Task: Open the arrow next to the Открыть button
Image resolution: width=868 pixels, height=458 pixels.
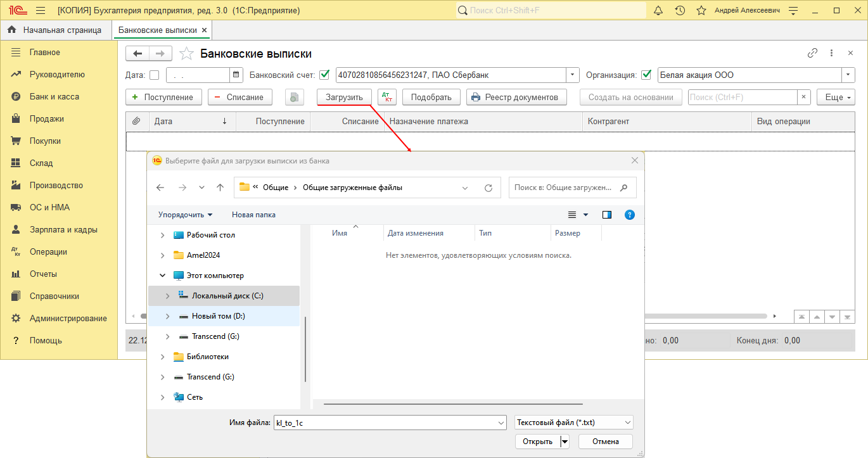Action: [565, 442]
